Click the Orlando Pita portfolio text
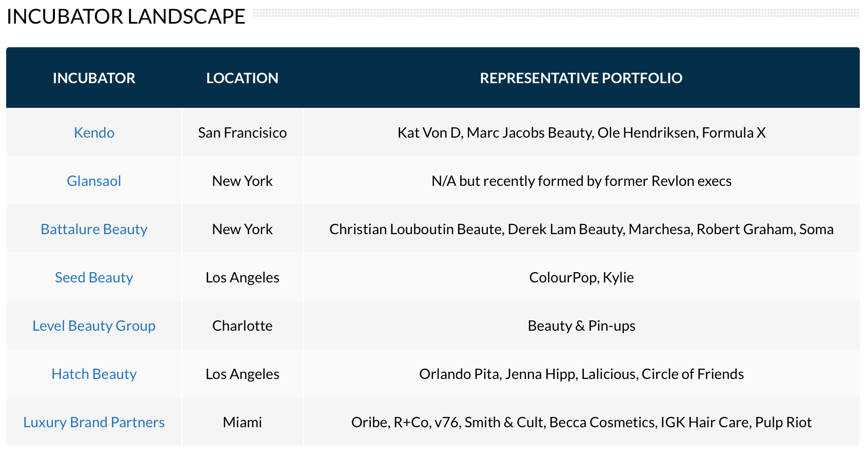The height and width of the screenshot is (456, 868). coord(459,374)
